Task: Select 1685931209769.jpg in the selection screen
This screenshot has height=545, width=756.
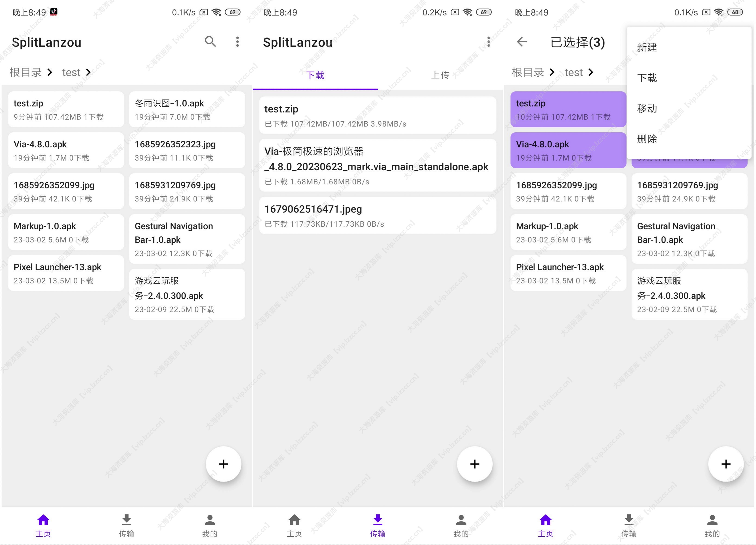Action: [689, 191]
